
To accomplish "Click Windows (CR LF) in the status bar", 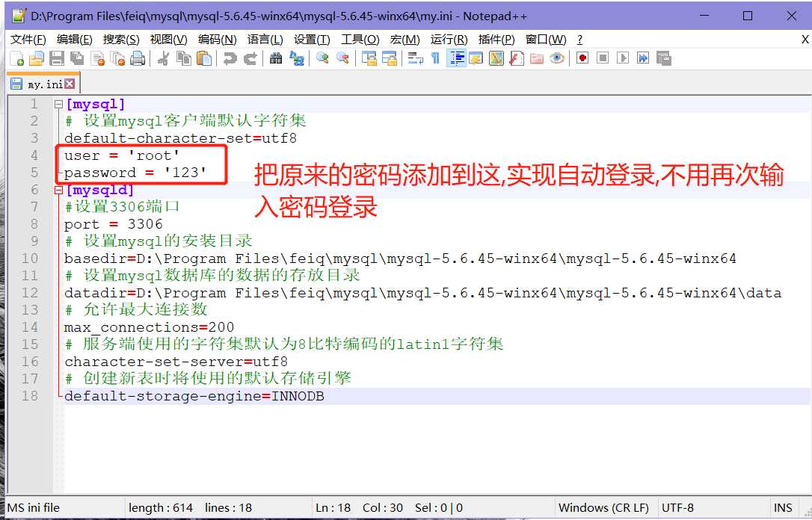I will pyautogui.click(x=605, y=508).
